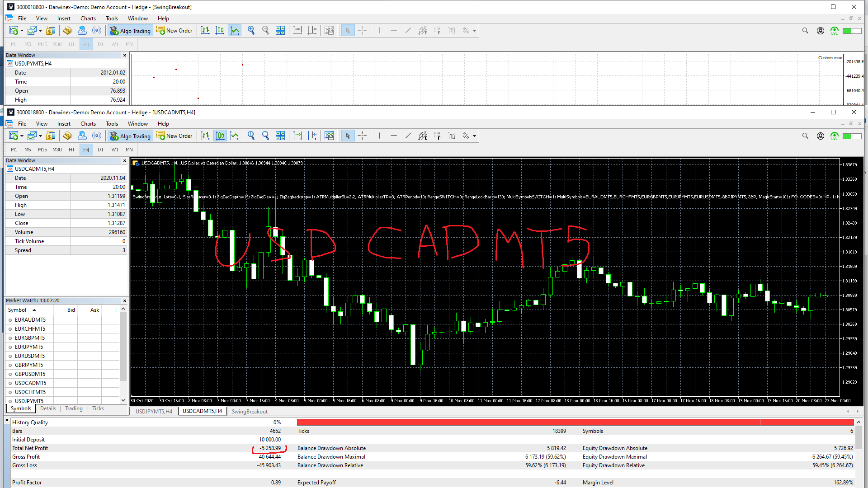Viewport: 868px width, 488px height.
Task: Pick horizontal line tool in USDCADMT5 window
Action: [x=394, y=136]
